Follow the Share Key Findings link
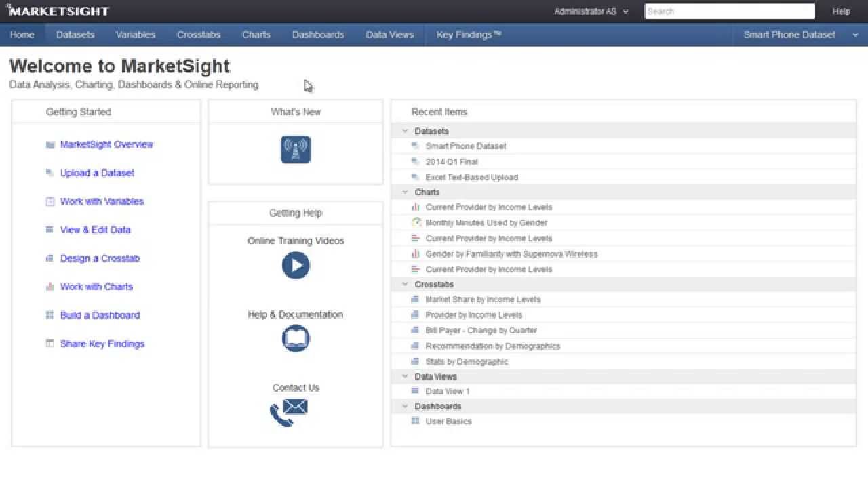 point(102,344)
